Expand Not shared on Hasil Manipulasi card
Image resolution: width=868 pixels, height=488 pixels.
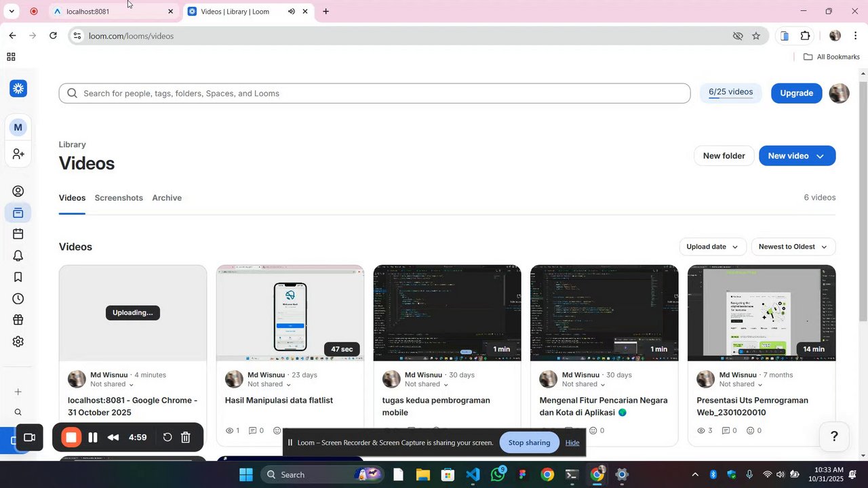288,384
